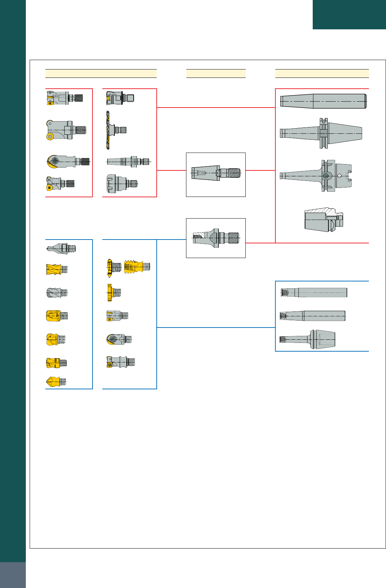386x588 pixels.
Task: Select the plain tapered shank without a flange
Action: 324,101
